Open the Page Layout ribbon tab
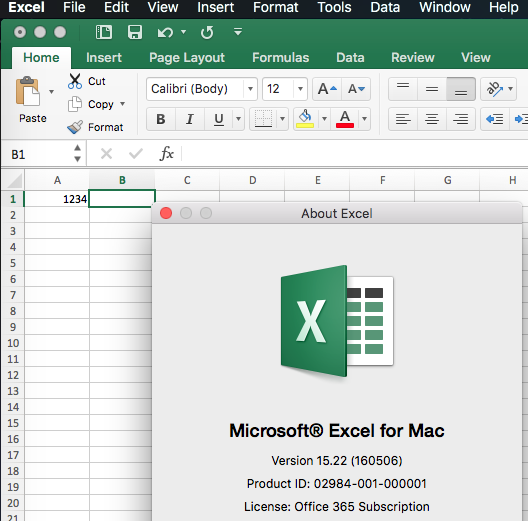This screenshot has width=528, height=521. [x=187, y=58]
